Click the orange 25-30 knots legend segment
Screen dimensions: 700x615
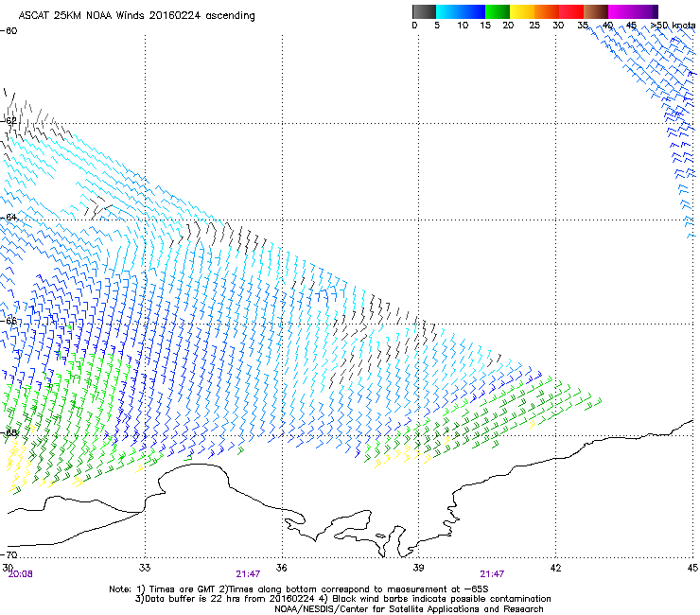pyautogui.click(x=547, y=11)
